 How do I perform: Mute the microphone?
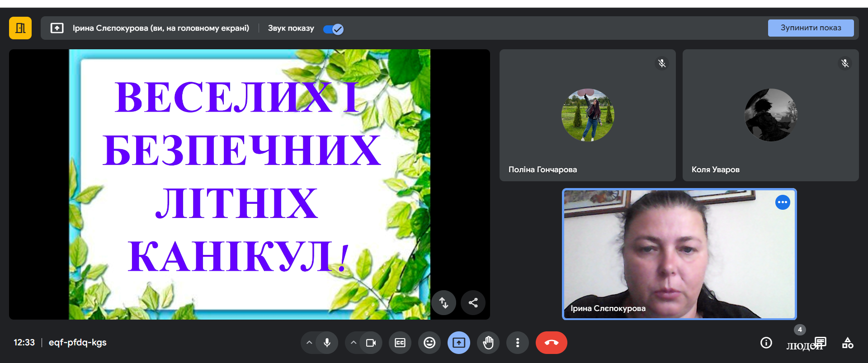[x=327, y=343]
